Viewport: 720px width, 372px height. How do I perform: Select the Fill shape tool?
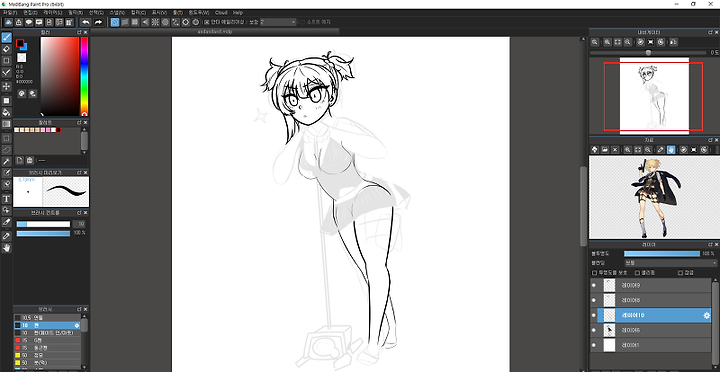[x=6, y=101]
